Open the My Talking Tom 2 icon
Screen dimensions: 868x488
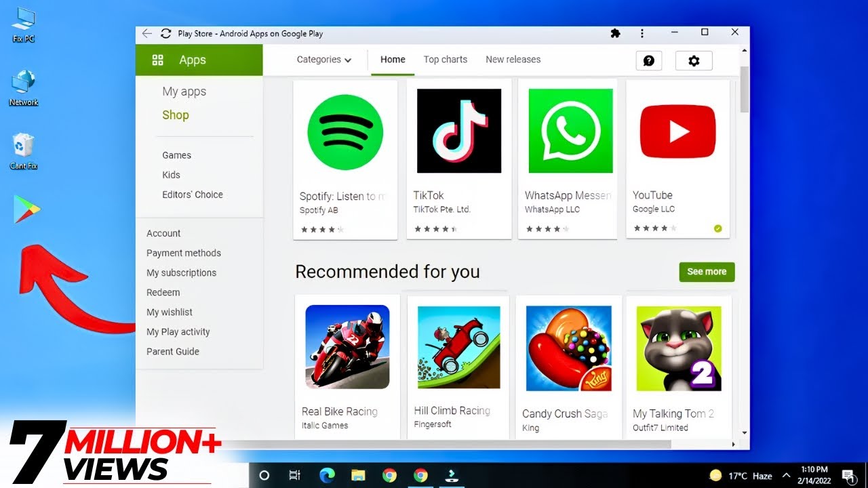click(x=679, y=348)
